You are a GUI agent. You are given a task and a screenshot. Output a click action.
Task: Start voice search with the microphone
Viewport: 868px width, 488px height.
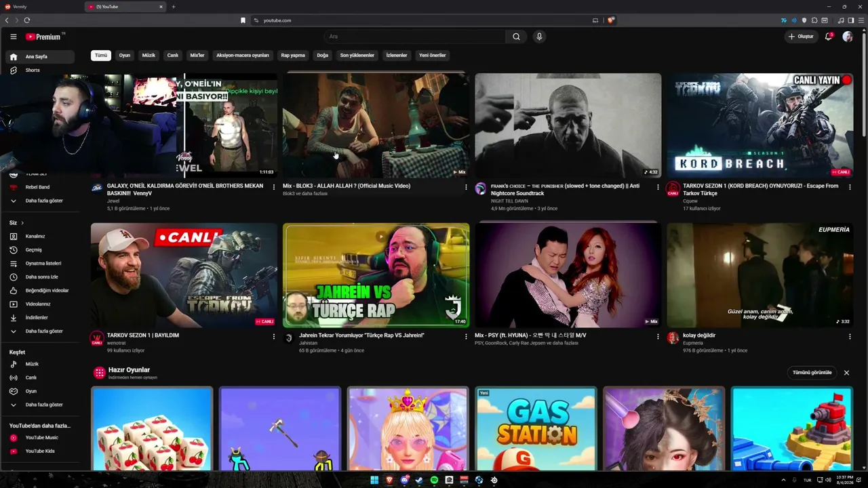tap(539, 37)
